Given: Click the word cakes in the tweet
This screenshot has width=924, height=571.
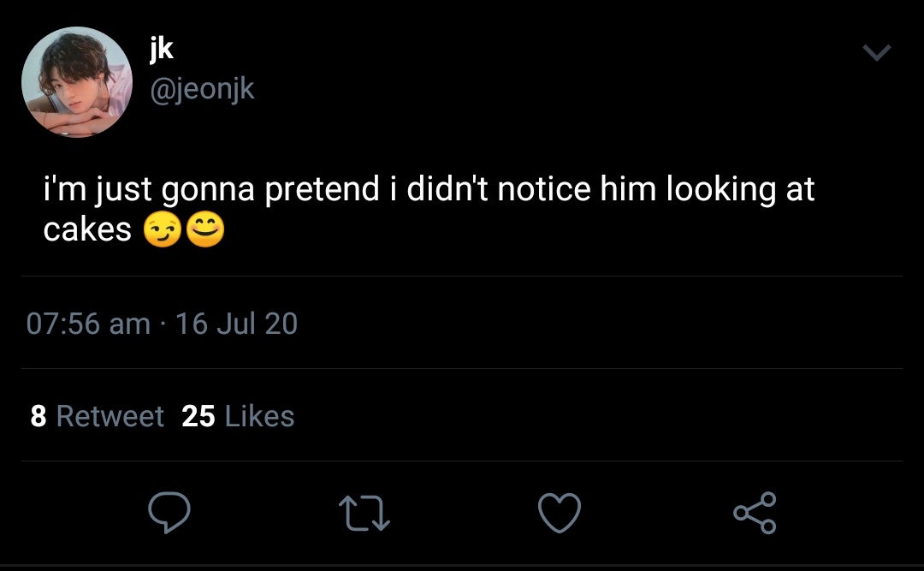Looking at the screenshot, I should [87, 229].
